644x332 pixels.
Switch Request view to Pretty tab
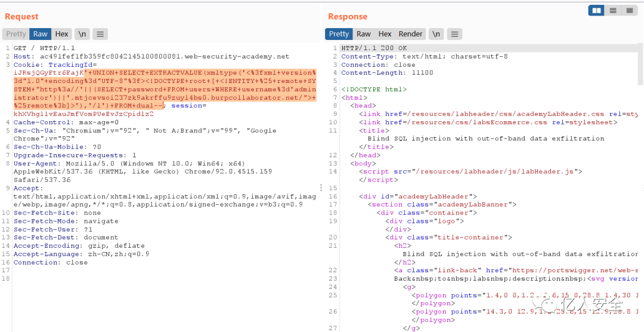(x=16, y=34)
